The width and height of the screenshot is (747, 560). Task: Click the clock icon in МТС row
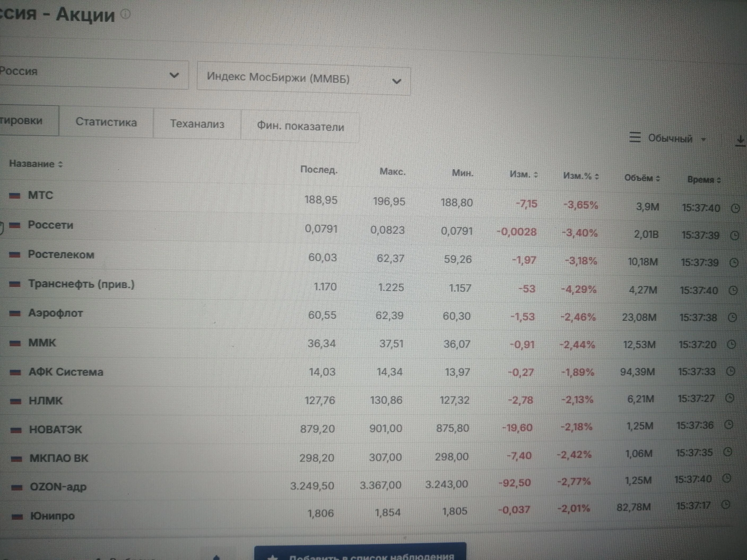(x=735, y=209)
